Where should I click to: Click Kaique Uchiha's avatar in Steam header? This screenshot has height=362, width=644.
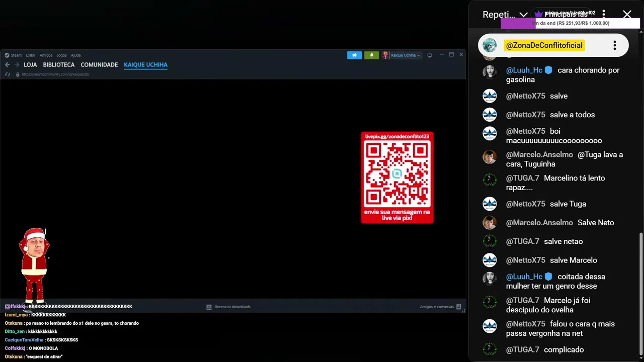385,55
